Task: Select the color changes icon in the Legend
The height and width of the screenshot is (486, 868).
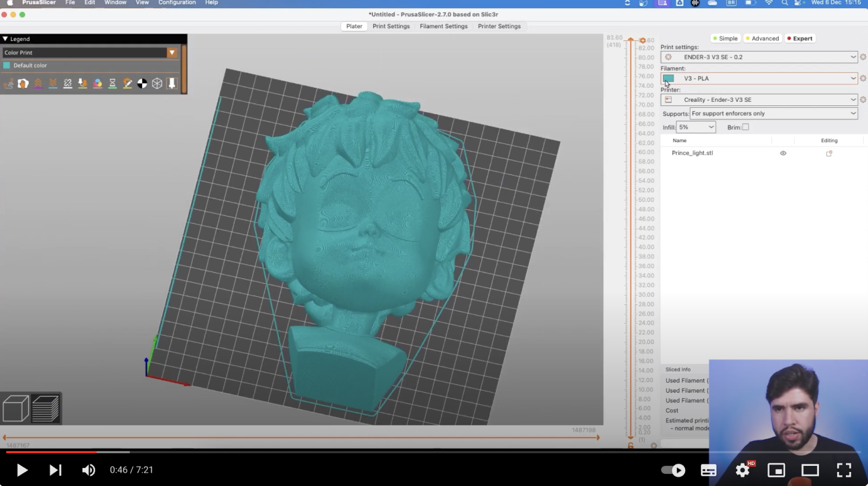Action: click(97, 83)
